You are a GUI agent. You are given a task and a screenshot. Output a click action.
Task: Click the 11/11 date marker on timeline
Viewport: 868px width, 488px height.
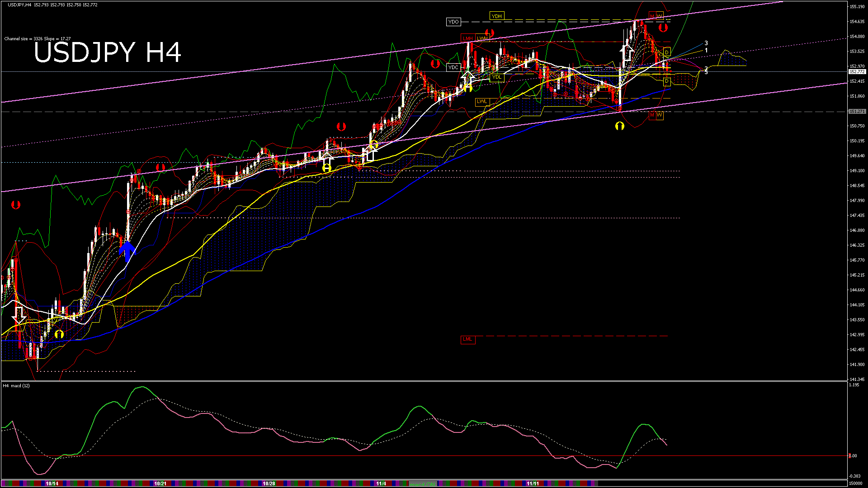pos(533,483)
